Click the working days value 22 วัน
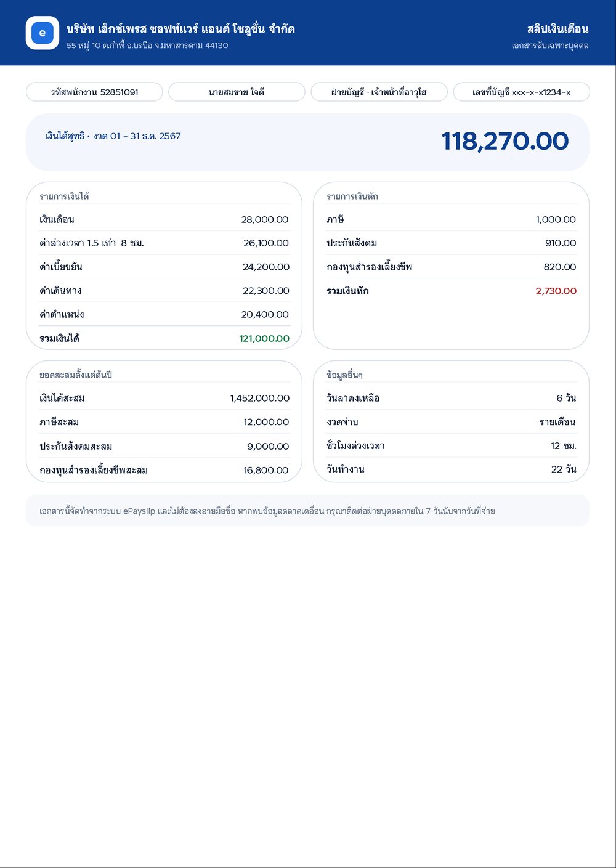 pos(564,469)
